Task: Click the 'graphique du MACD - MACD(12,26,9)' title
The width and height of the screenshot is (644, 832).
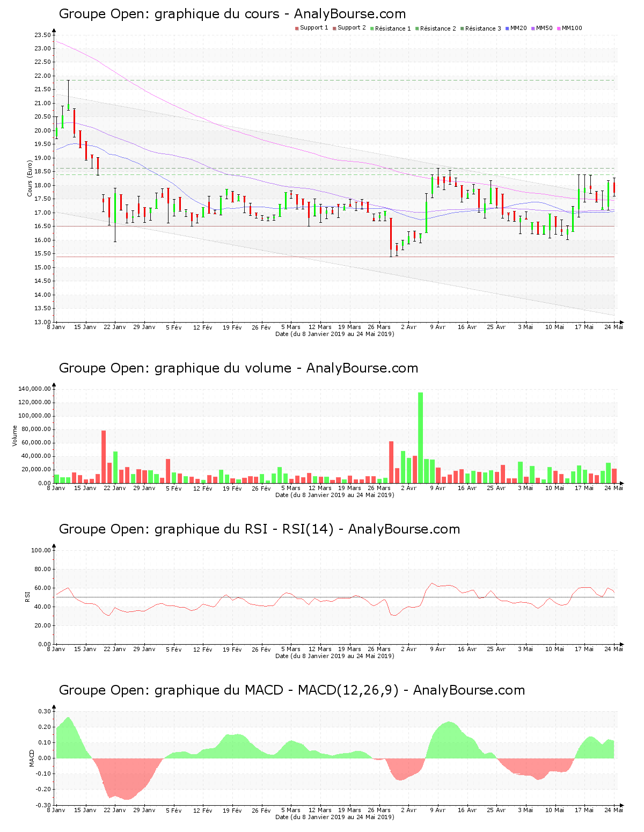Action: 291,690
